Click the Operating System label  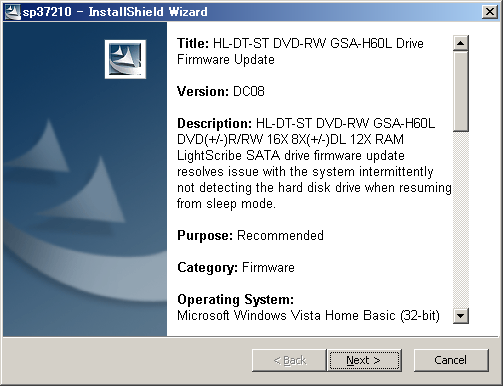coord(235,300)
